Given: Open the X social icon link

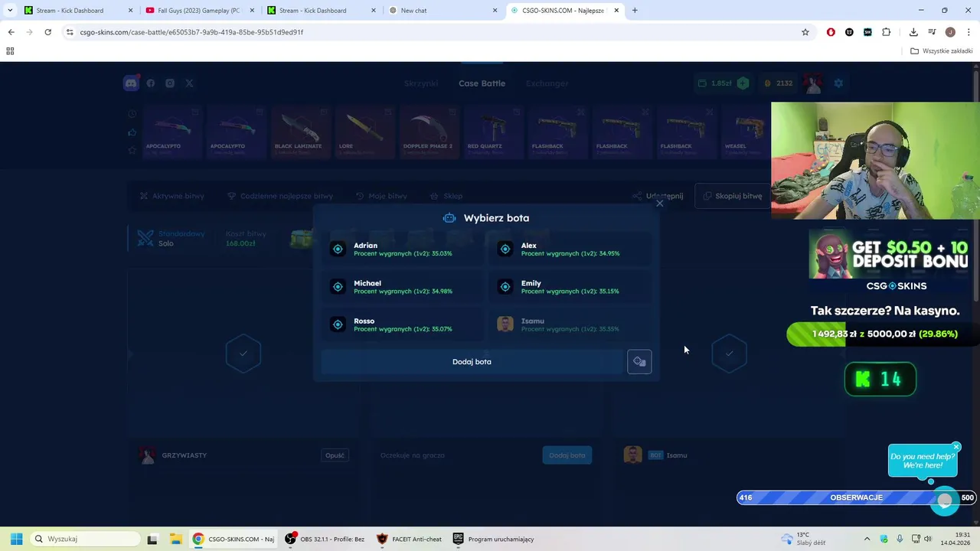Looking at the screenshot, I should 189,83.
